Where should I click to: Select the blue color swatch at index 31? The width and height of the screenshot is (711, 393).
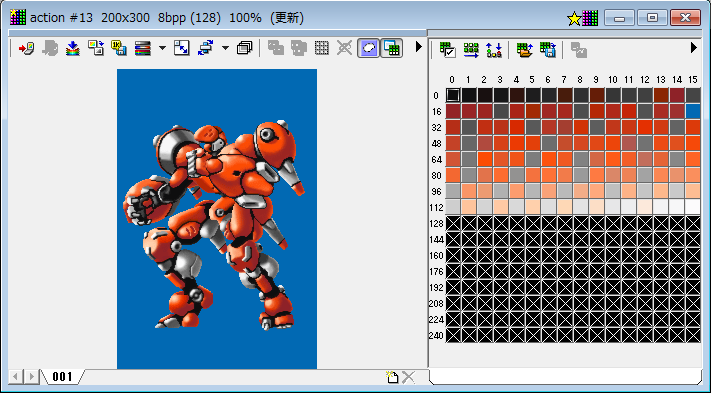click(693, 112)
